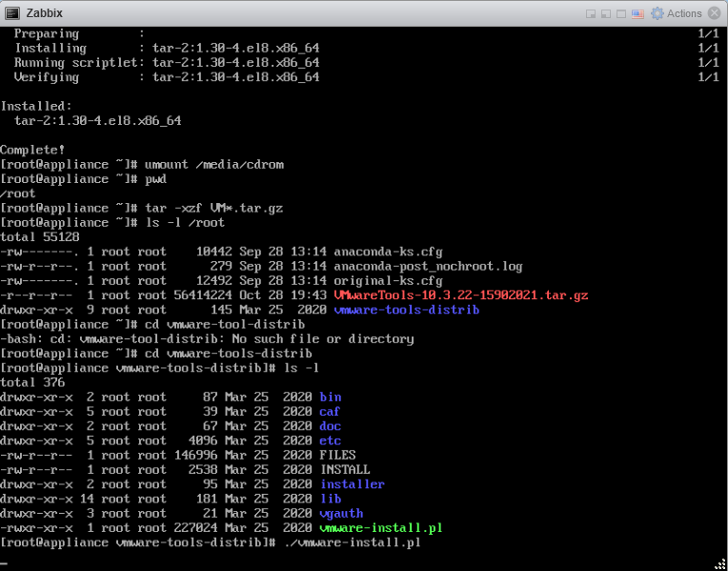
Task: Close the Zabbix console with the X icon
Action: coord(714,13)
